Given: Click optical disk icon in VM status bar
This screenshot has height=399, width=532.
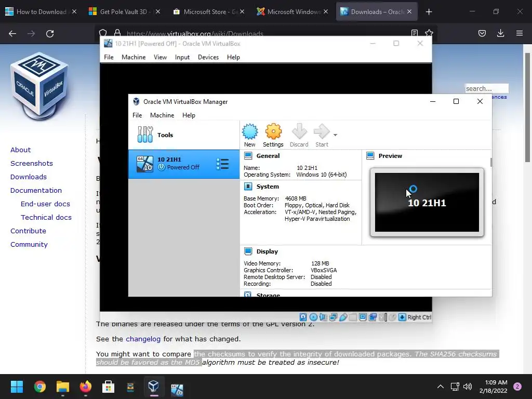Looking at the screenshot, I should tap(313, 317).
